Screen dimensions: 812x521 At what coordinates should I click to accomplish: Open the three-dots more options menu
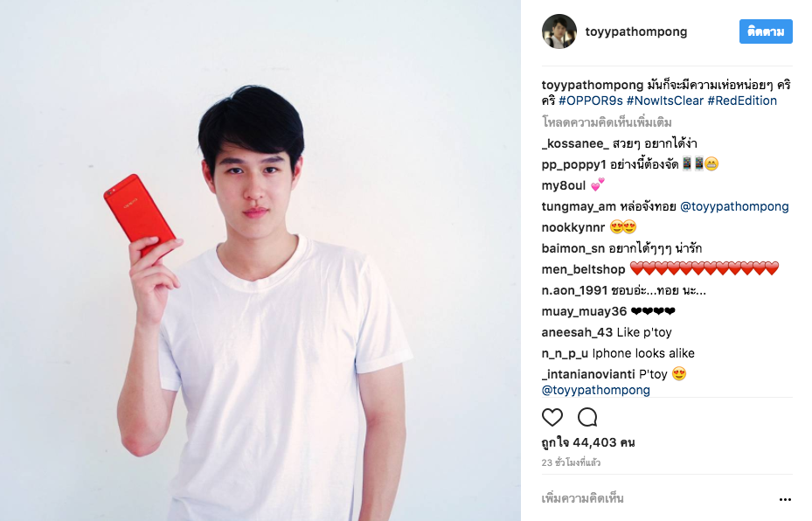click(785, 499)
